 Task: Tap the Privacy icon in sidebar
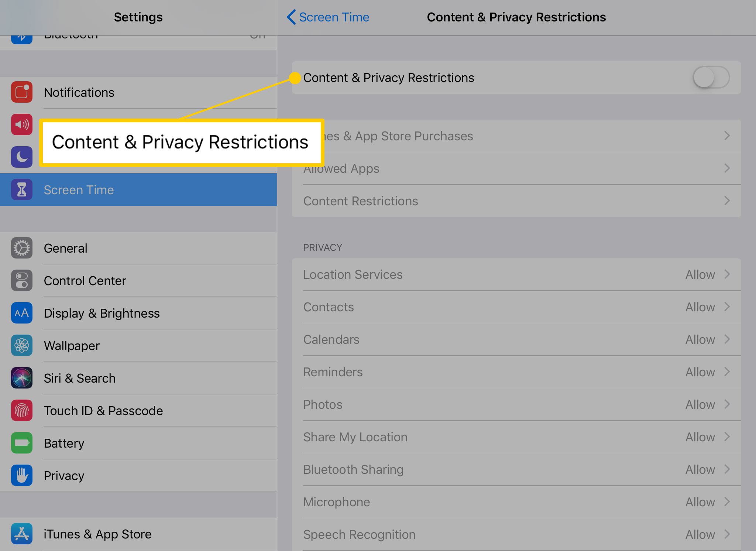pyautogui.click(x=22, y=475)
